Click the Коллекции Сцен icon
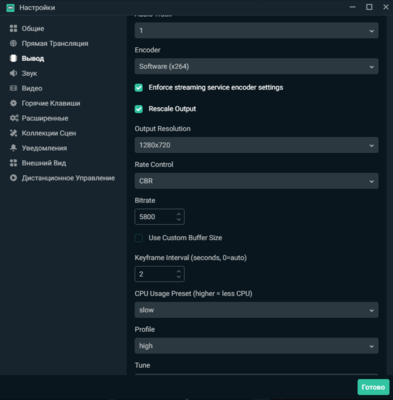The width and height of the screenshot is (393, 400). pyautogui.click(x=13, y=133)
